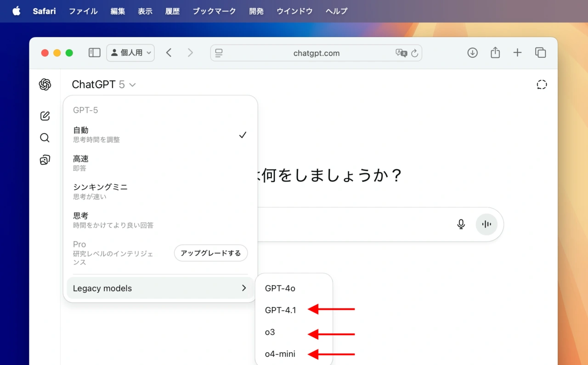Toggle Safari's sidebar panel icon
The height and width of the screenshot is (365, 588).
pos(94,53)
